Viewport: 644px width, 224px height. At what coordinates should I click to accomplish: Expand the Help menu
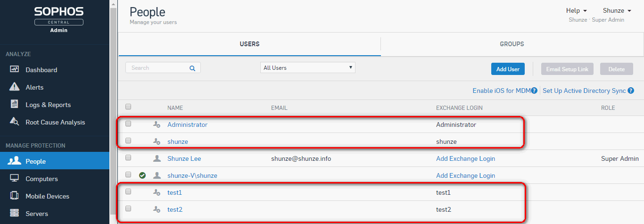point(576,10)
